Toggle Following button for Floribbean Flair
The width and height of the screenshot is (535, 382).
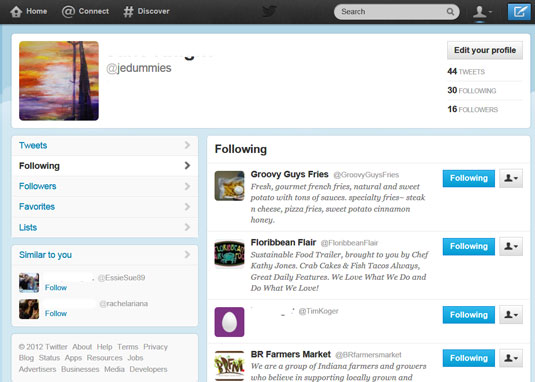[468, 247]
